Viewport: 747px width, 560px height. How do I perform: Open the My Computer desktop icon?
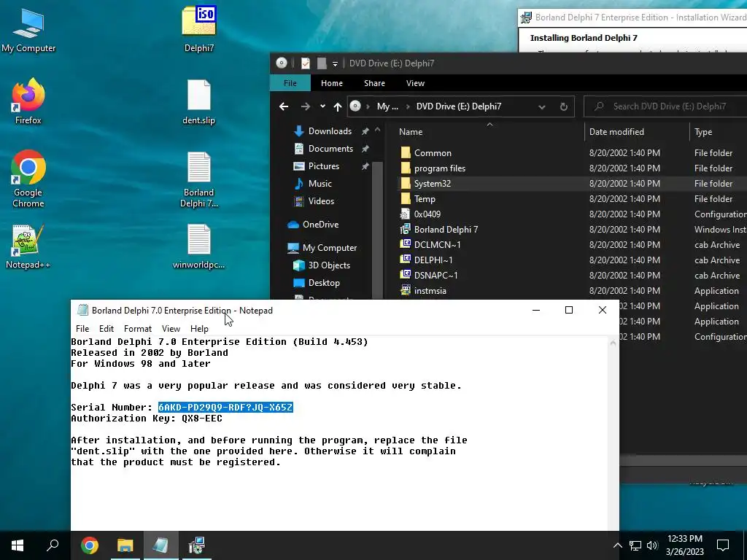[28, 30]
